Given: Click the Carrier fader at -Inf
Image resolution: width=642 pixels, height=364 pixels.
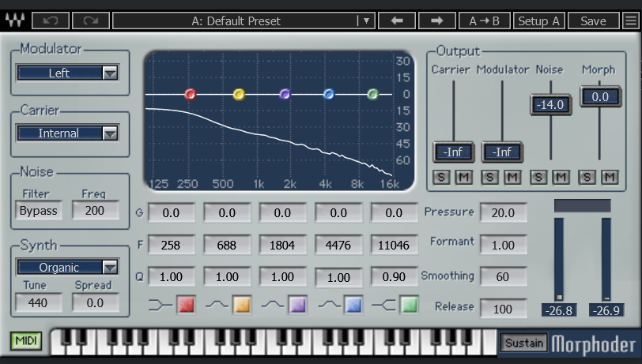Looking at the screenshot, I should tap(454, 152).
